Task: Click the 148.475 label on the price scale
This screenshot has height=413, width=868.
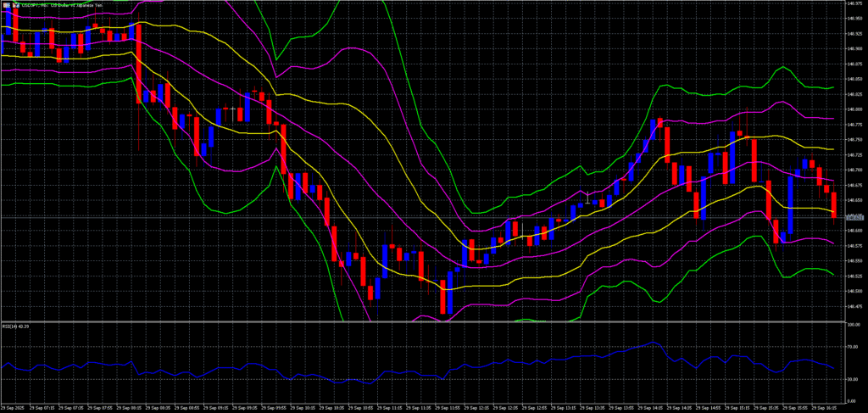Action: (x=855, y=306)
